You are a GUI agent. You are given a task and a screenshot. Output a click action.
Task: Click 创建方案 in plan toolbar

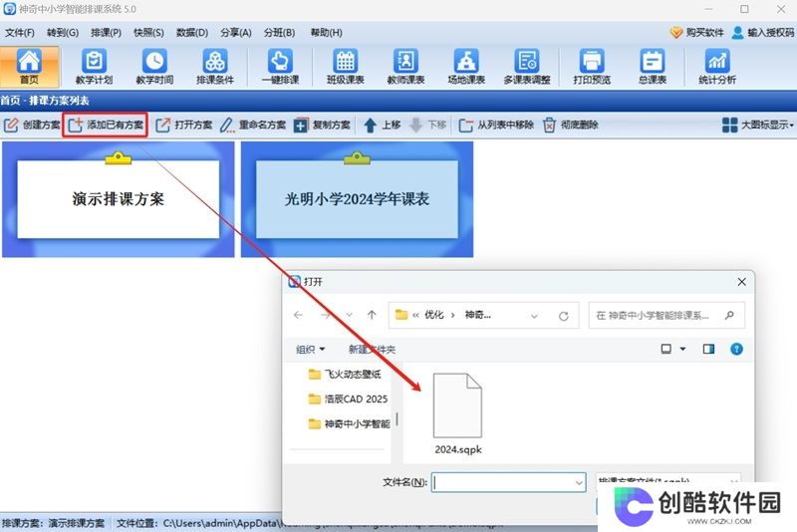point(32,125)
